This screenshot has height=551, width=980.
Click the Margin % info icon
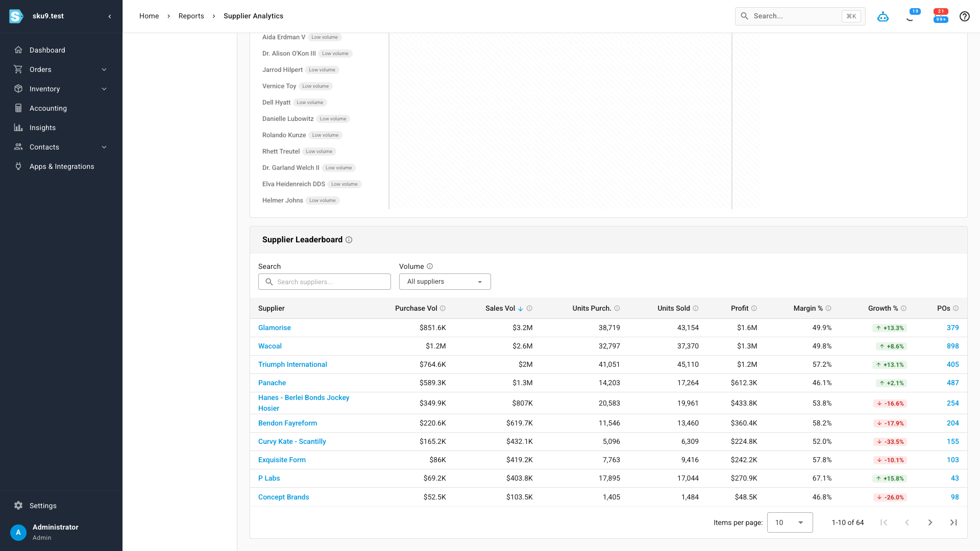click(x=828, y=308)
